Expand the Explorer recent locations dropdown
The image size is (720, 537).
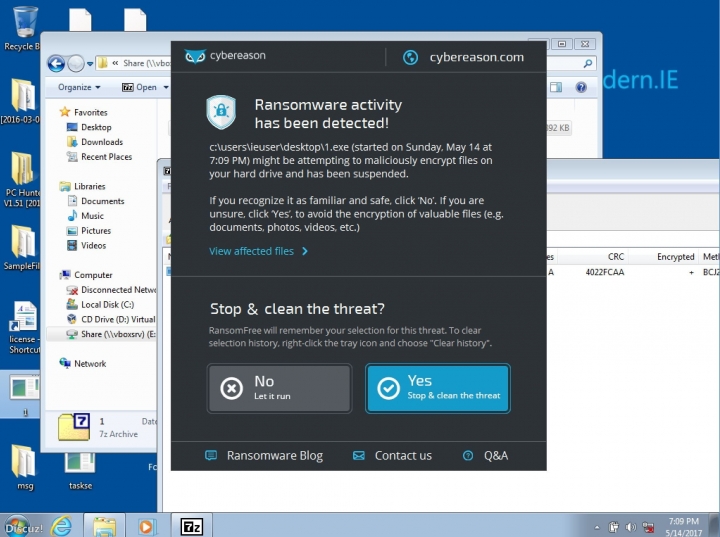click(90, 64)
